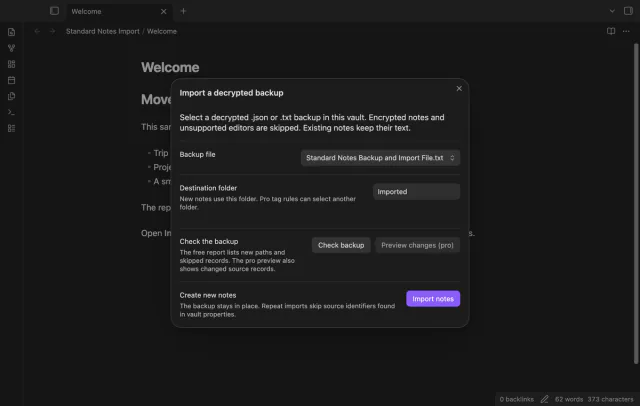Viewport: 640px width, 406px height.
Task: Navigate forward with right arrow
Action: click(52, 31)
